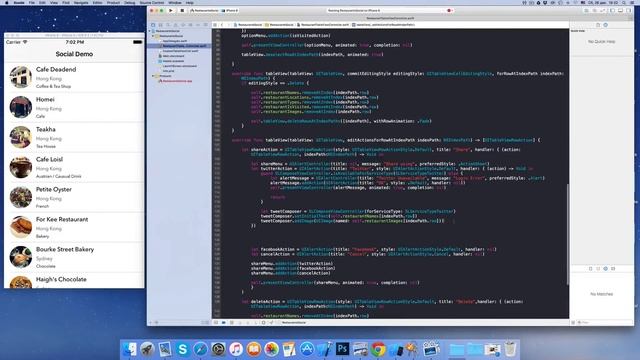
Task: Open Spotlight search in the menu bar
Action: [x=625, y=2]
